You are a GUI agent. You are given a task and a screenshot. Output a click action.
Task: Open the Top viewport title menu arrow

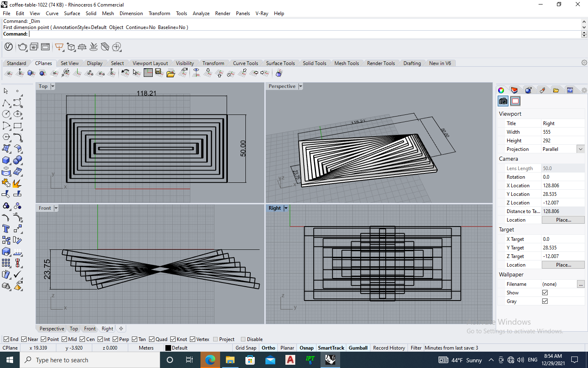point(53,86)
